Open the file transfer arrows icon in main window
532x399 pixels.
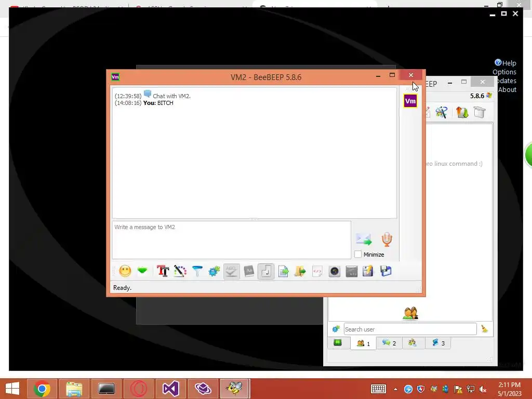(462, 112)
